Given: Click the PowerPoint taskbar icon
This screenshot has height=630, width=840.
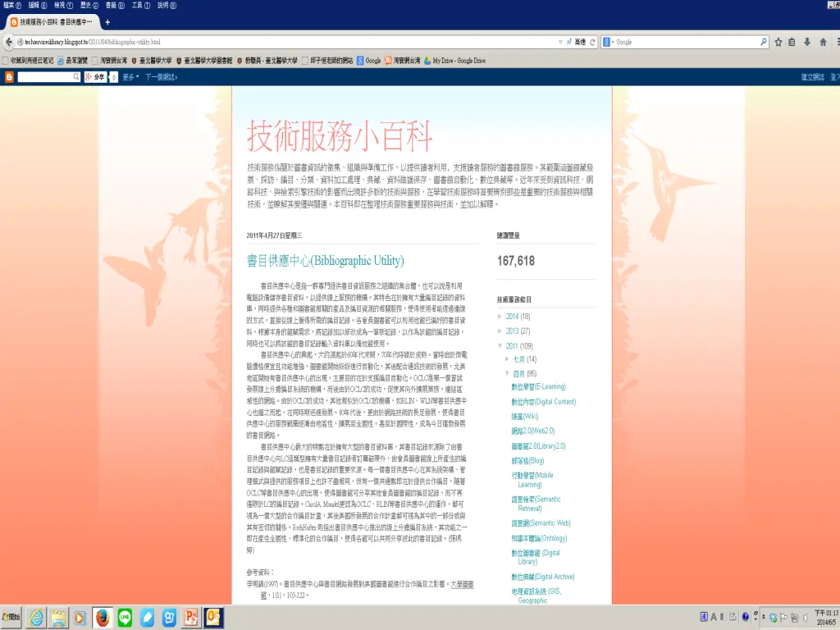Looking at the screenshot, I should click(x=192, y=617).
